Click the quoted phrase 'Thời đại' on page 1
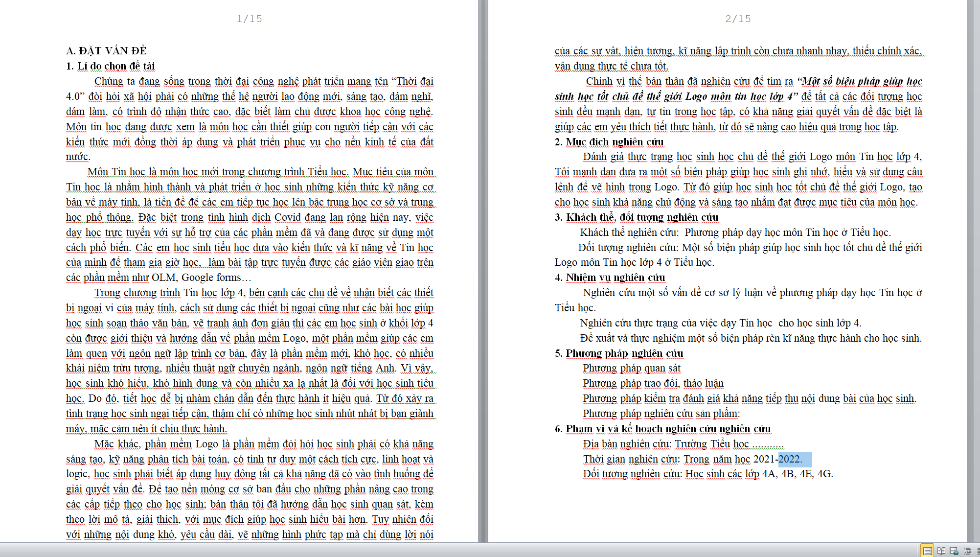The height and width of the screenshot is (557, 980). pos(413,81)
